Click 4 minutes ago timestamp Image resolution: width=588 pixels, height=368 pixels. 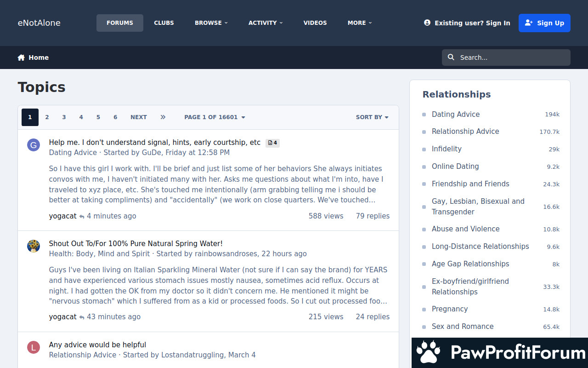(112, 216)
